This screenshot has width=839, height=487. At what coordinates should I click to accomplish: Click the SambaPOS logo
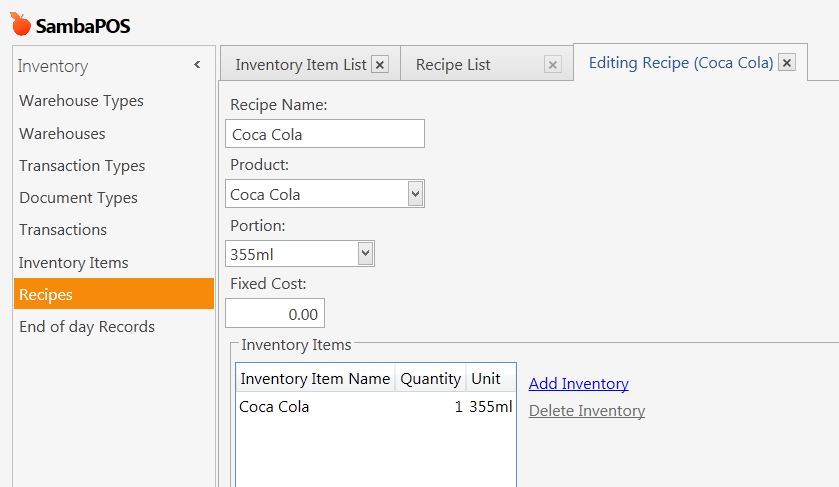coord(70,25)
